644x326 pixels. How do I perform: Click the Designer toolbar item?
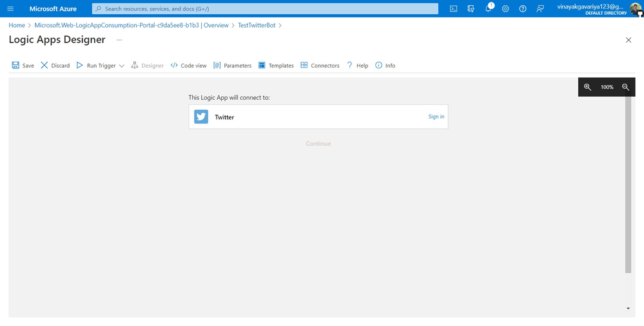148,65
